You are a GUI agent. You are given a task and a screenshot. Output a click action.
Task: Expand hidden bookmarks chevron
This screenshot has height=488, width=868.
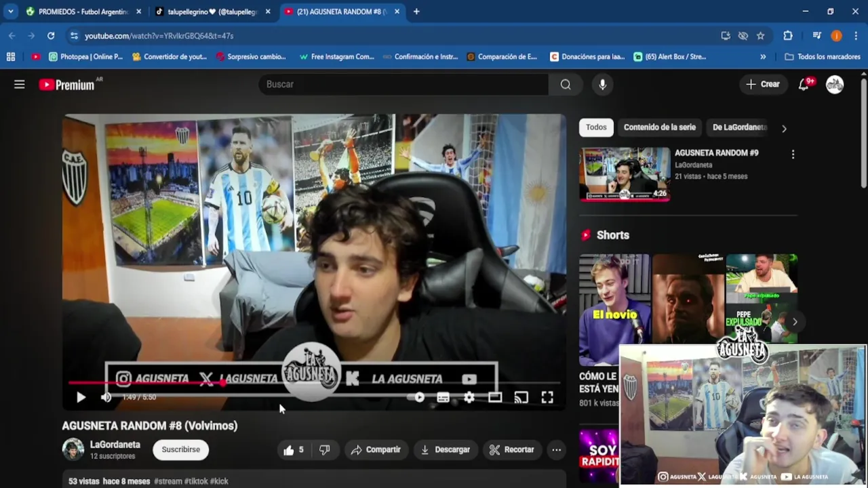[x=763, y=57]
